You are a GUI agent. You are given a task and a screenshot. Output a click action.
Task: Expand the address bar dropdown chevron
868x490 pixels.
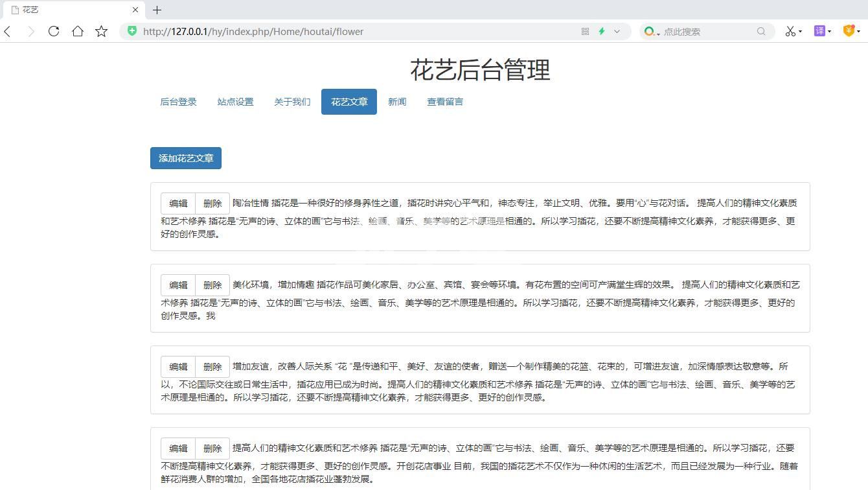(x=617, y=31)
